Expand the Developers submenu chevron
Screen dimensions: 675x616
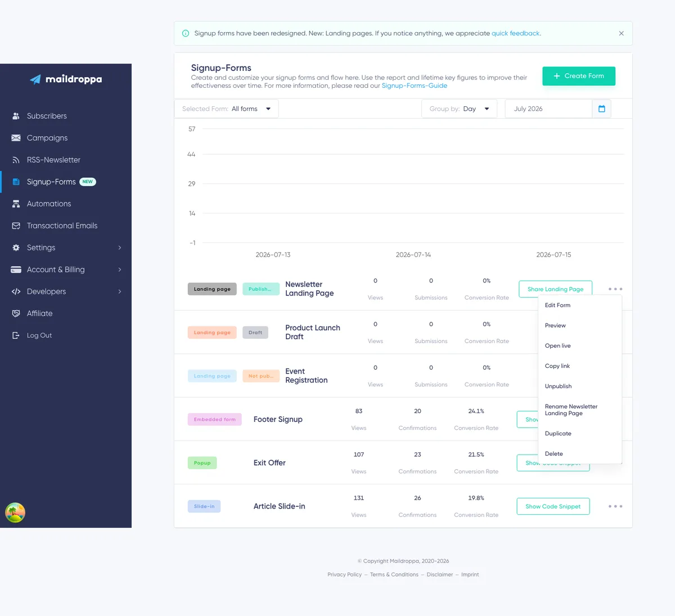click(x=120, y=291)
